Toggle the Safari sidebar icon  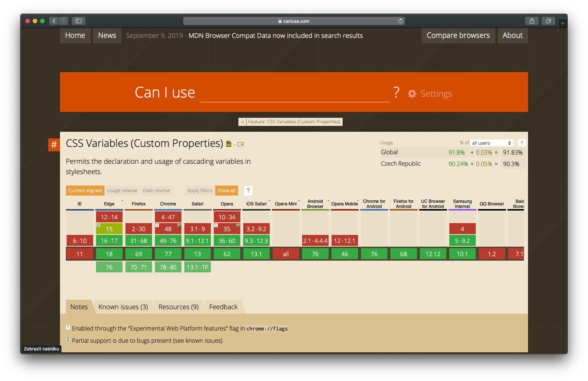[78, 21]
